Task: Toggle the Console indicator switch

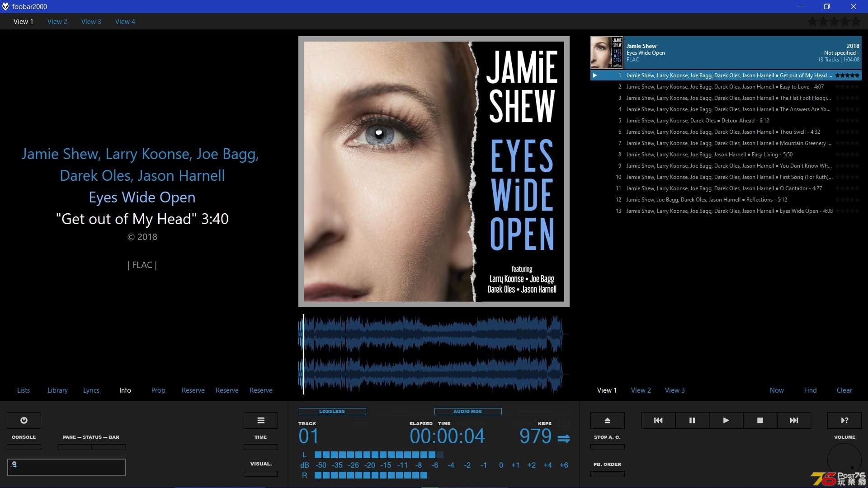Action: pyautogui.click(x=24, y=447)
